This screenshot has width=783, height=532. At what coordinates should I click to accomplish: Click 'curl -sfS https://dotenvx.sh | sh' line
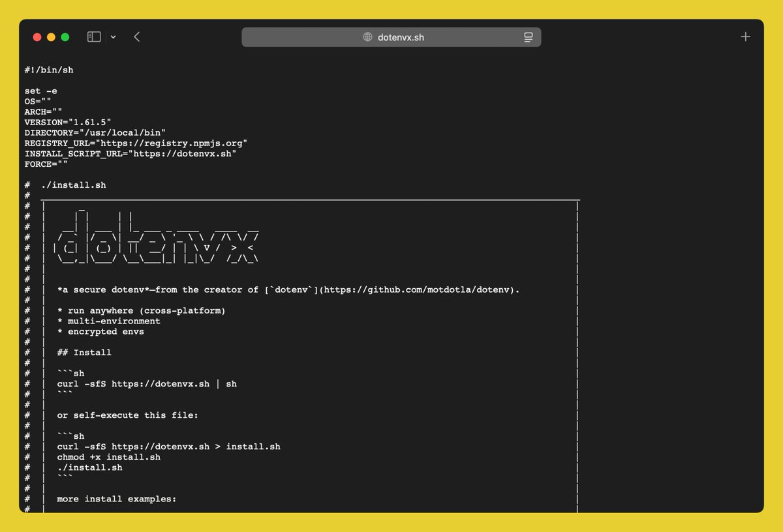(147, 384)
